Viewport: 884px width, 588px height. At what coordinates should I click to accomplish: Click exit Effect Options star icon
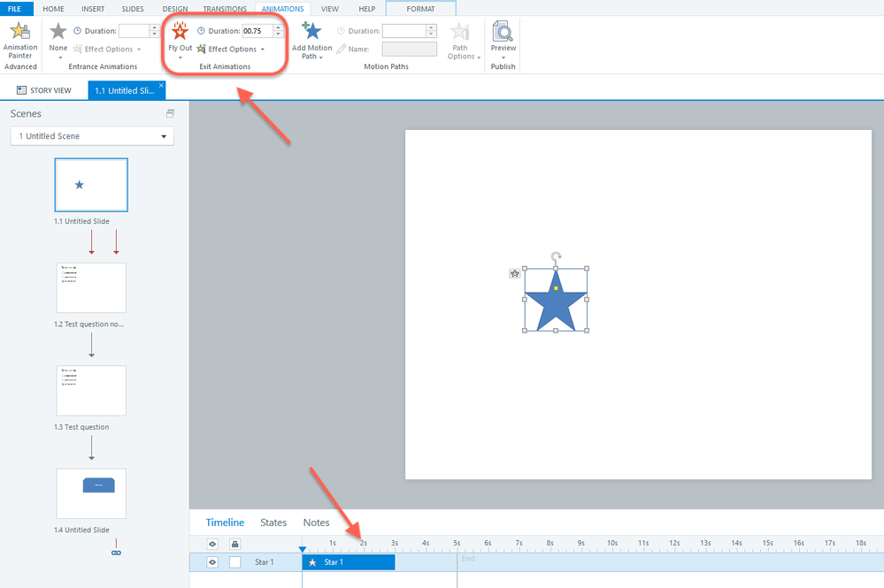tap(201, 49)
